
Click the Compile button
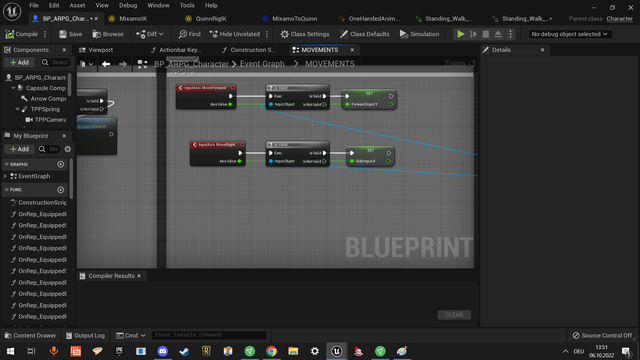(22, 34)
